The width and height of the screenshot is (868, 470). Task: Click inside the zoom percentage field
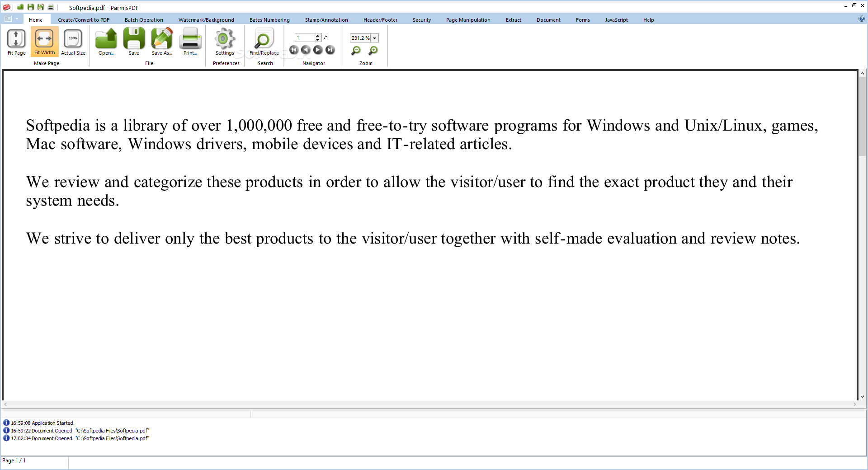360,38
